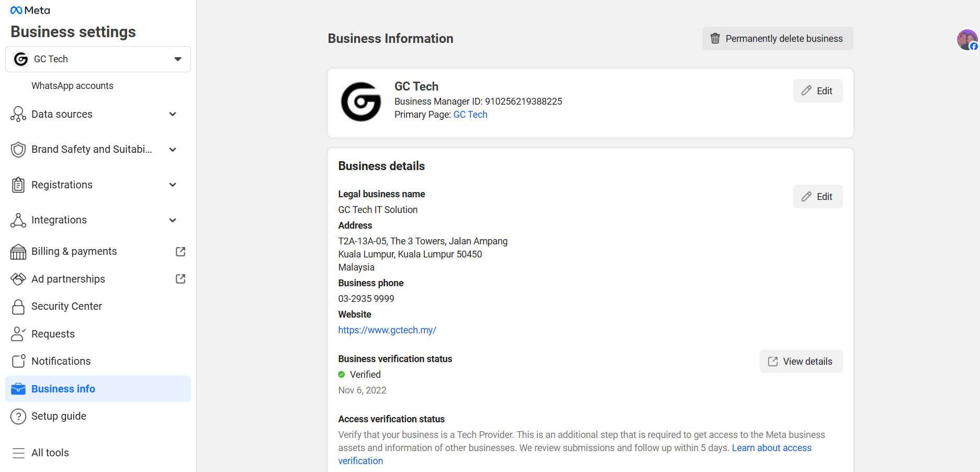Click the external link icon in View details
Image resolution: width=980 pixels, height=472 pixels.
(x=773, y=362)
